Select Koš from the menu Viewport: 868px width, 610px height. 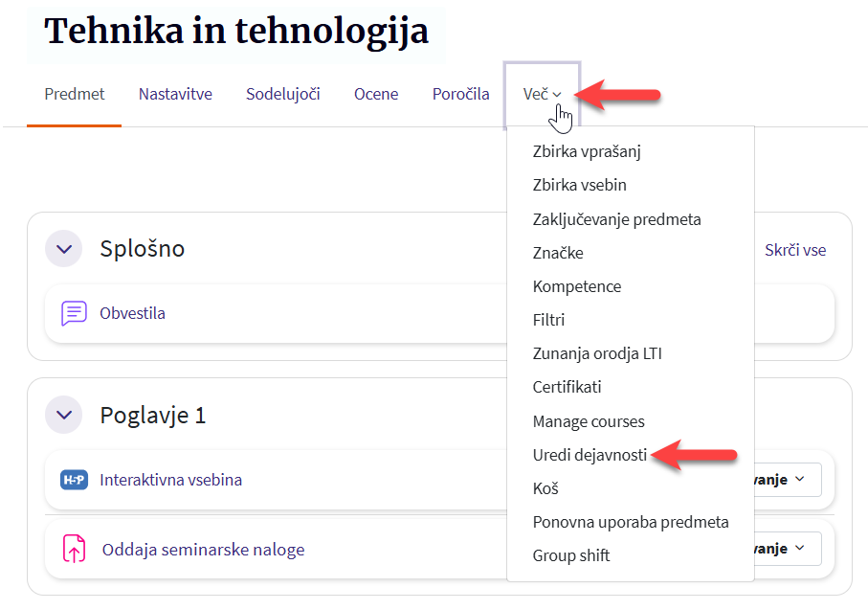(545, 488)
